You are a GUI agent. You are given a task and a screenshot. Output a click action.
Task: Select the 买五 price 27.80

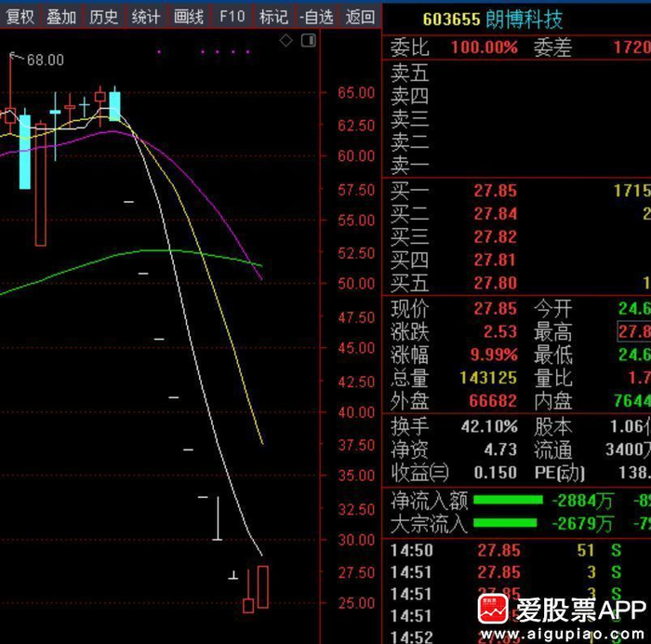coord(496,283)
